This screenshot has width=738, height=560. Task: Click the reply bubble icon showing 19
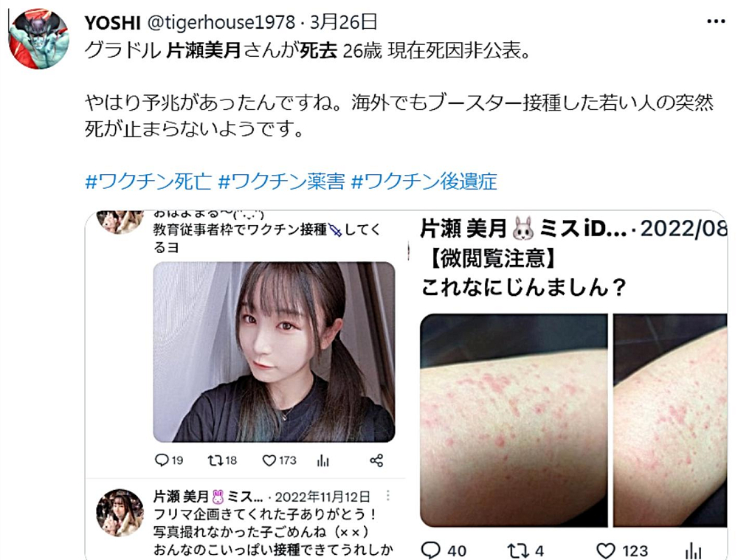(162, 460)
